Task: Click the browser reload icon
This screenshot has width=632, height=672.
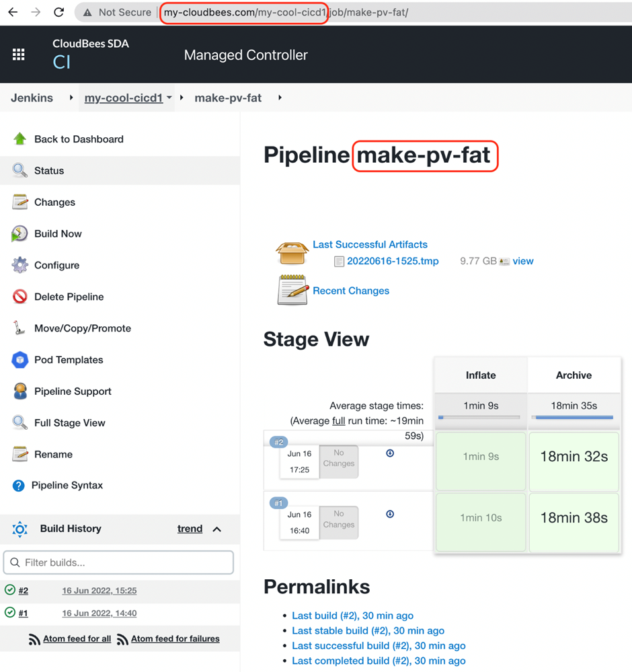Action: pos(59,12)
